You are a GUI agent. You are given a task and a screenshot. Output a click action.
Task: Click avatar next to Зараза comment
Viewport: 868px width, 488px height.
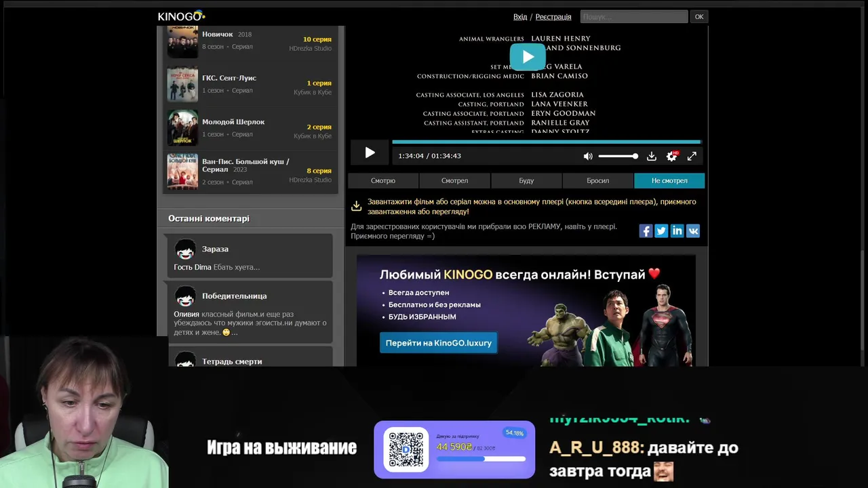(x=185, y=249)
